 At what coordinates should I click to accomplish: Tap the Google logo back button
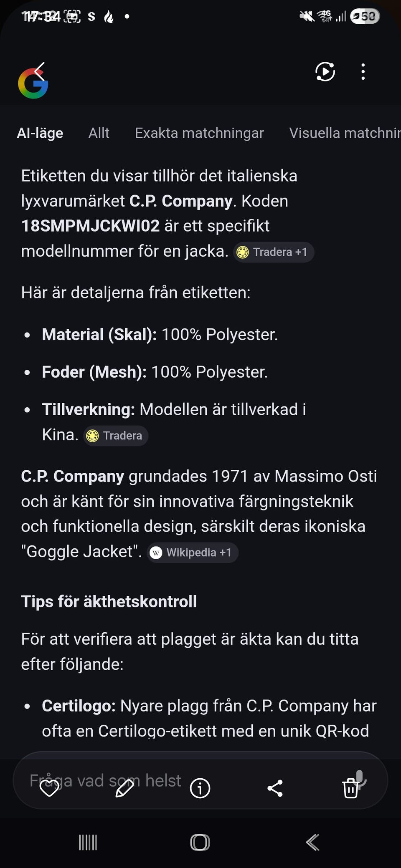[33, 81]
